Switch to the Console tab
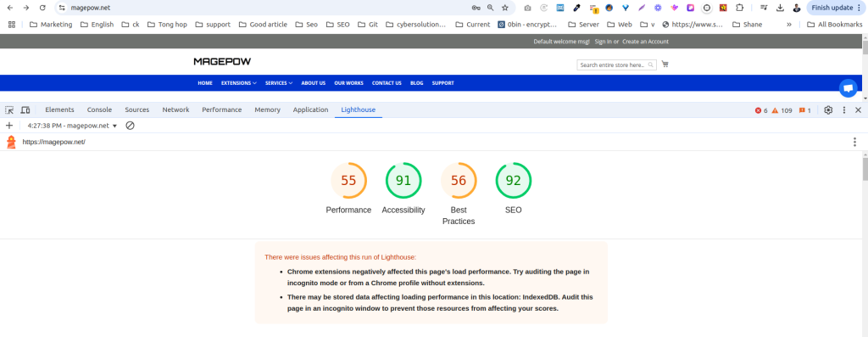The image size is (868, 337). pos(100,110)
